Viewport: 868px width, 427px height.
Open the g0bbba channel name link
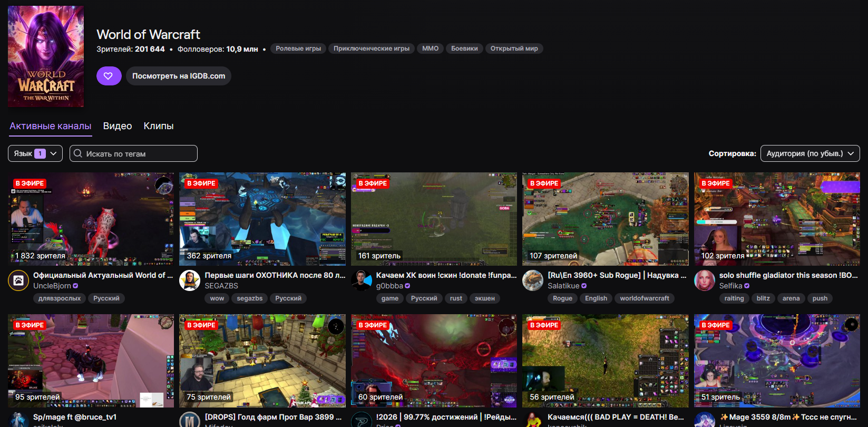(x=389, y=286)
